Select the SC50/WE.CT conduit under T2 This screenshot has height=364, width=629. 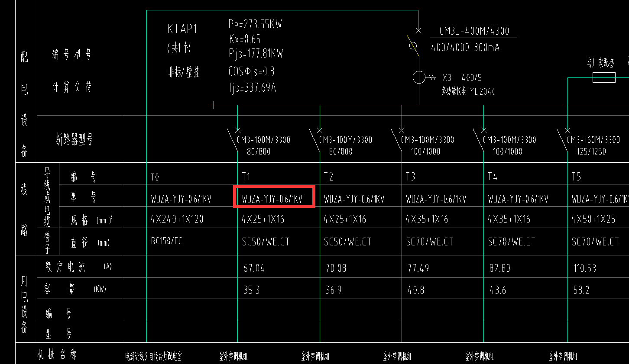tap(347, 242)
